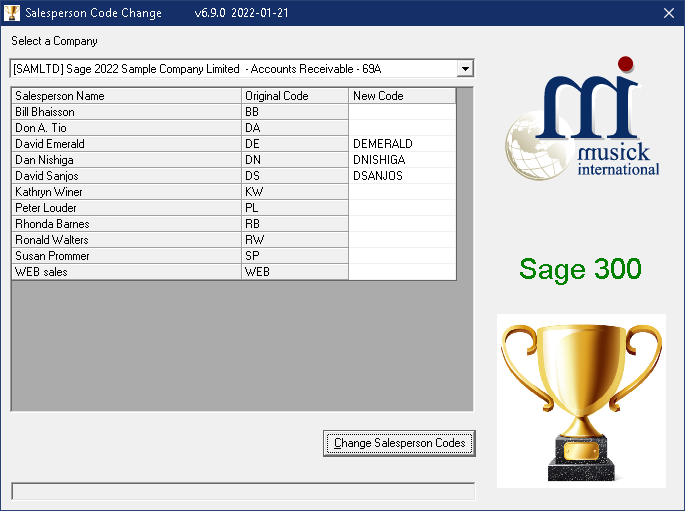Click the New Code column header
The image size is (685, 511).
tap(402, 96)
